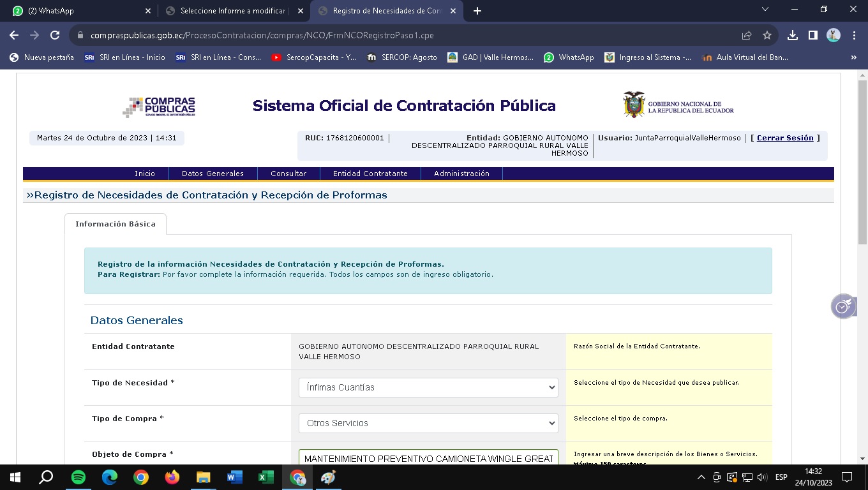Bookmark this page with the star icon
The image size is (868, 490).
click(x=767, y=36)
